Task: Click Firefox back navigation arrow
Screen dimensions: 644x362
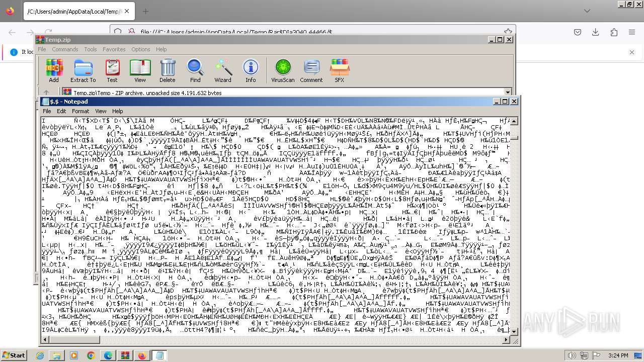Action: (12, 32)
